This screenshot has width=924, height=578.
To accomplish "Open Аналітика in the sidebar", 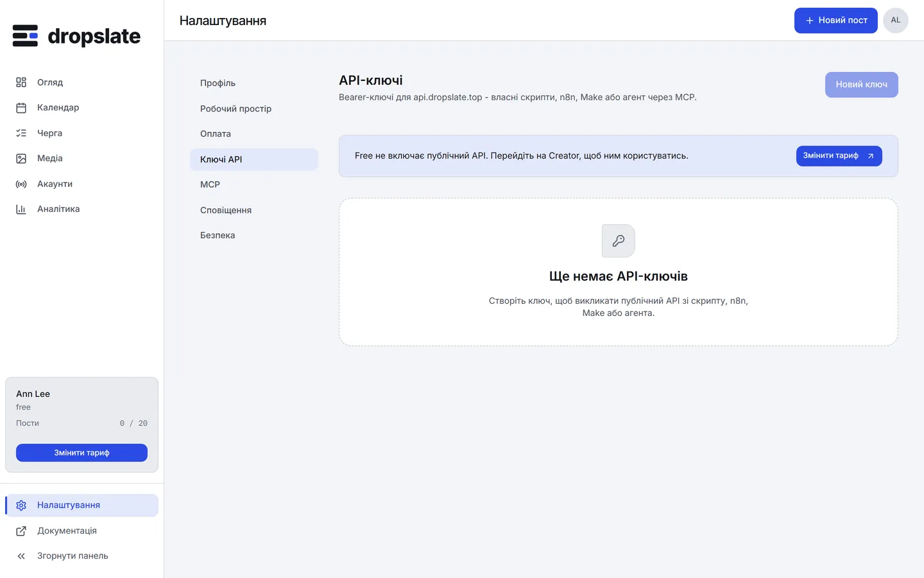I will (x=82, y=209).
